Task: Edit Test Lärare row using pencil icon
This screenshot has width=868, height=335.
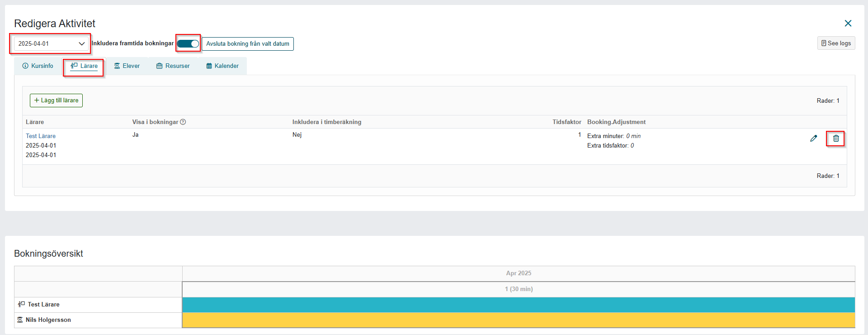Action: [x=814, y=139]
